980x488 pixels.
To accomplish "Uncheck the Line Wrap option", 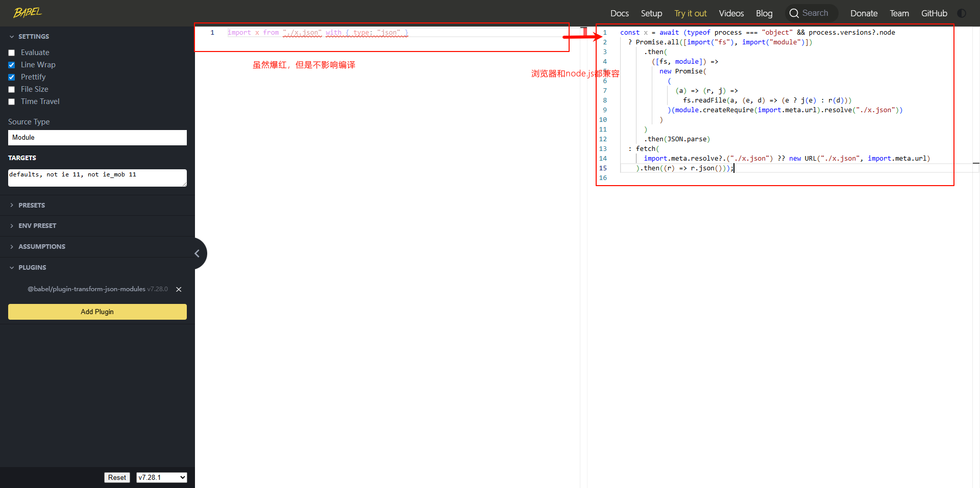I will [12, 65].
